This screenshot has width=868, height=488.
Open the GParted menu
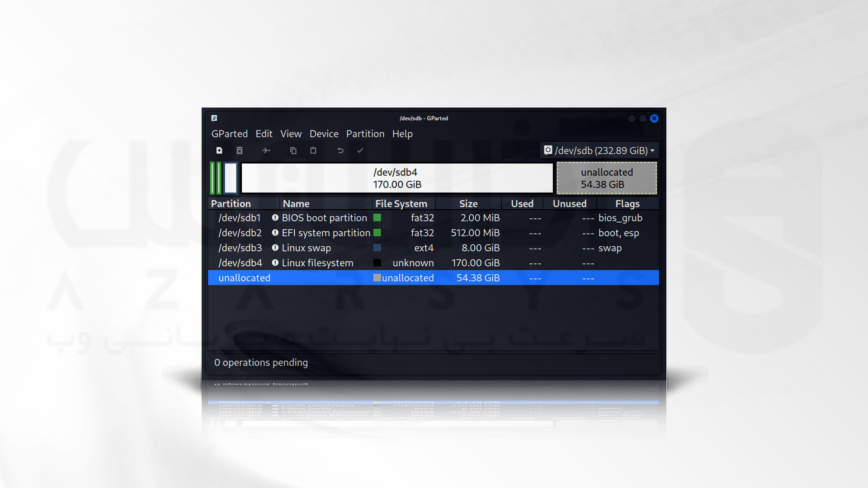tap(230, 134)
